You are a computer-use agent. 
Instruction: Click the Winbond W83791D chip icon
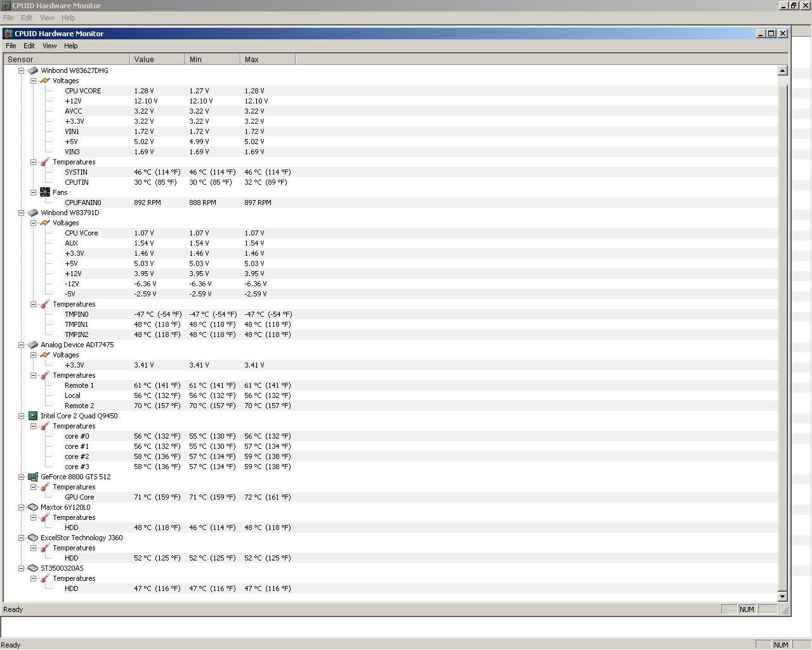(x=33, y=213)
